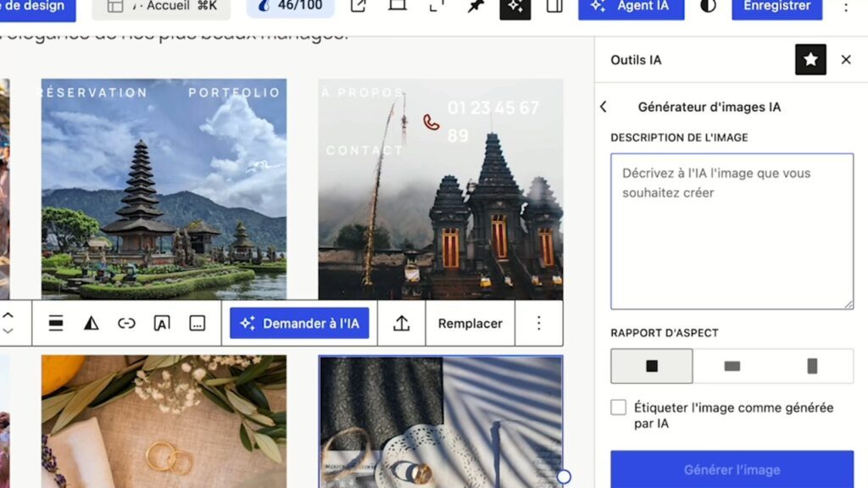868x488 pixels.
Task: Click the link icon in block toolbar
Action: (x=126, y=323)
